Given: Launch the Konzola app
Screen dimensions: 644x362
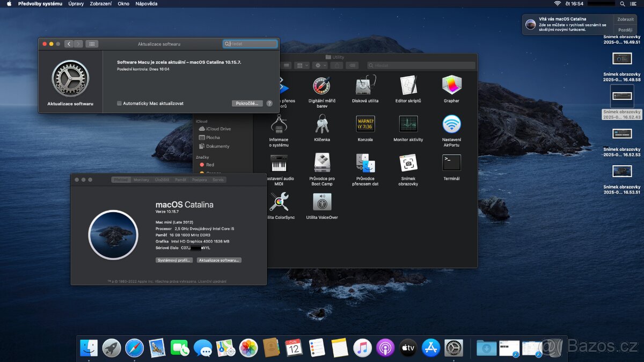Looking at the screenshot, I should click(x=365, y=124).
